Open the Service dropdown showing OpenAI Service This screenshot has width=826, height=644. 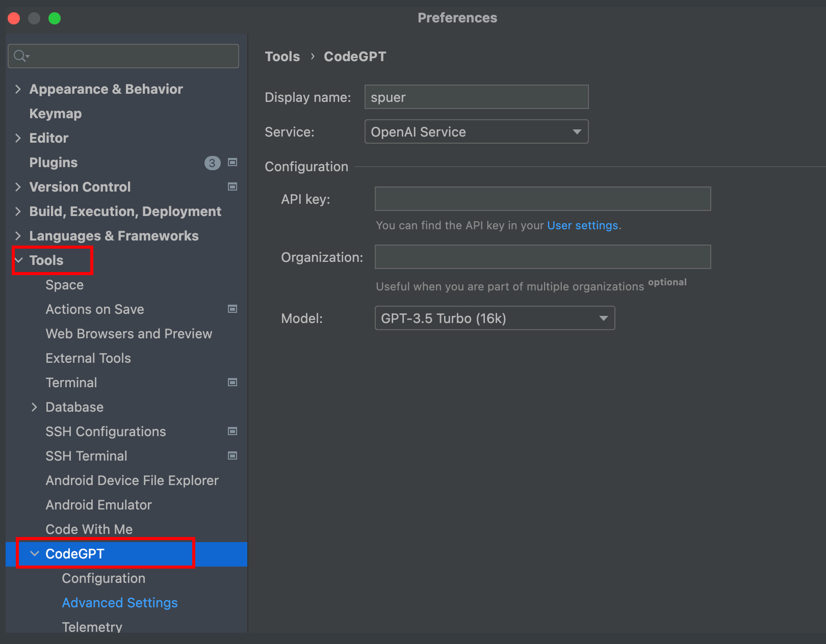pyautogui.click(x=477, y=132)
